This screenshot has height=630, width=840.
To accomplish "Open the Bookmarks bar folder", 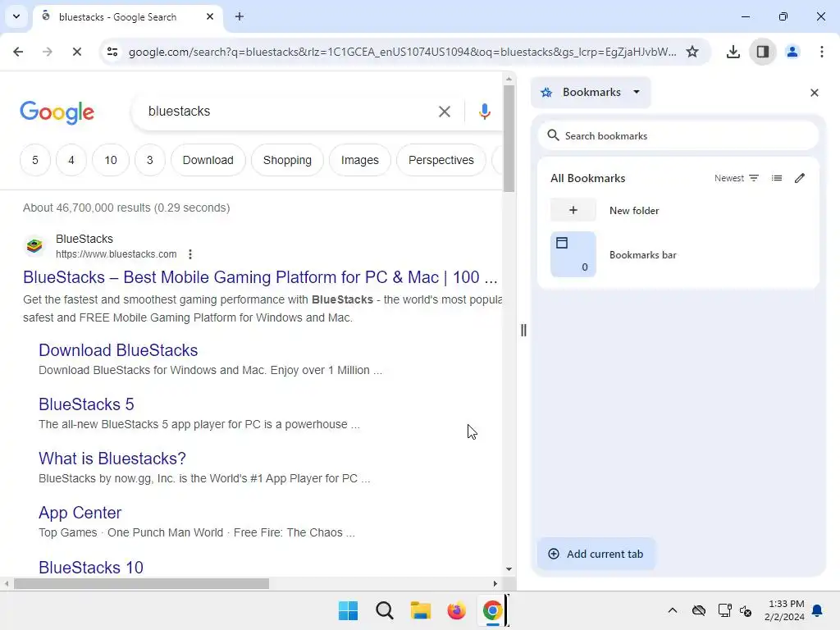I will point(678,254).
